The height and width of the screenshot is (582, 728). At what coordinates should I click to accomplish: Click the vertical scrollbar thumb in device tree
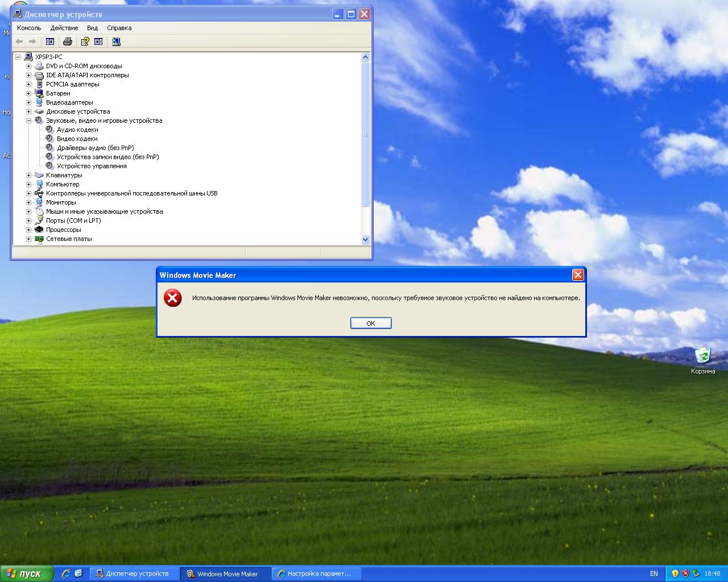(366, 134)
